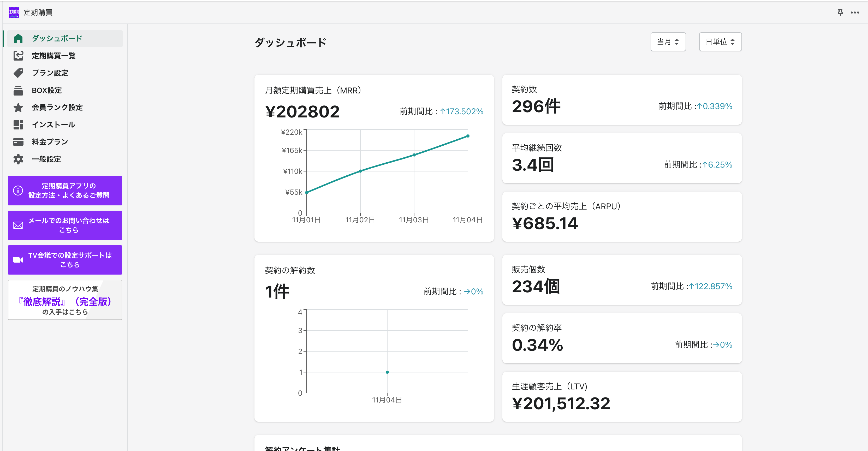Click the card icon for 料金プラン

point(18,142)
